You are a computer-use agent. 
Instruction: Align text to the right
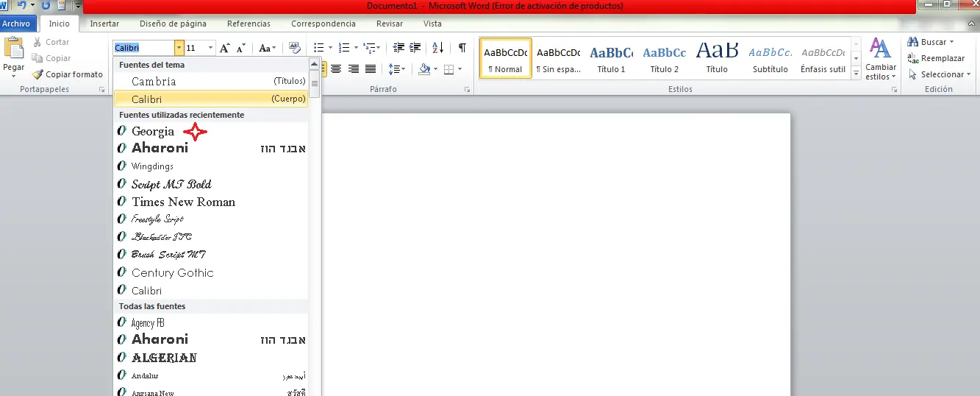pyautogui.click(x=354, y=69)
